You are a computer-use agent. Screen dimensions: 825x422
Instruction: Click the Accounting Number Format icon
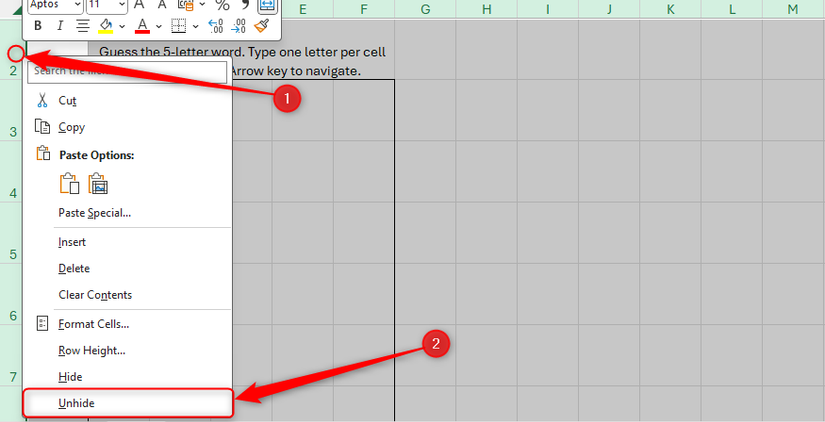pos(186,5)
